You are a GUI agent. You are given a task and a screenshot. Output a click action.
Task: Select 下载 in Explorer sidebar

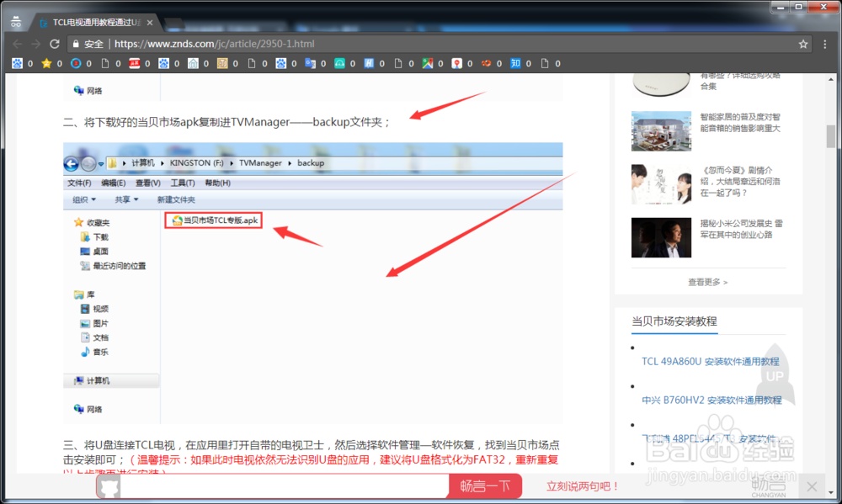pyautogui.click(x=94, y=236)
